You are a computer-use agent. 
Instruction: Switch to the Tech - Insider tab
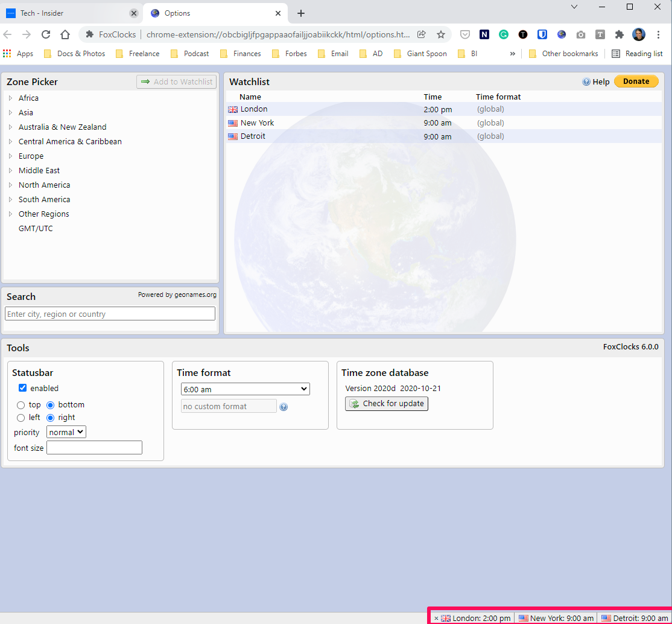pyautogui.click(x=71, y=13)
